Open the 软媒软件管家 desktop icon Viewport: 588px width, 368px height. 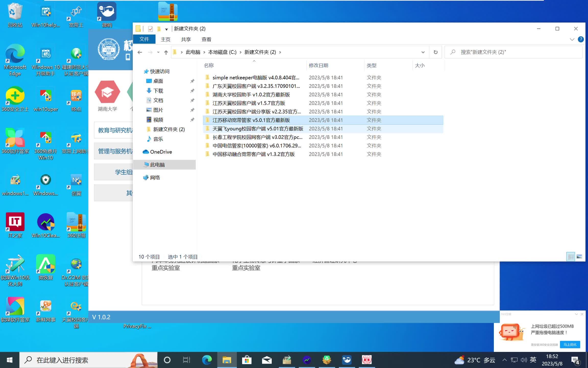pyautogui.click(x=15, y=309)
